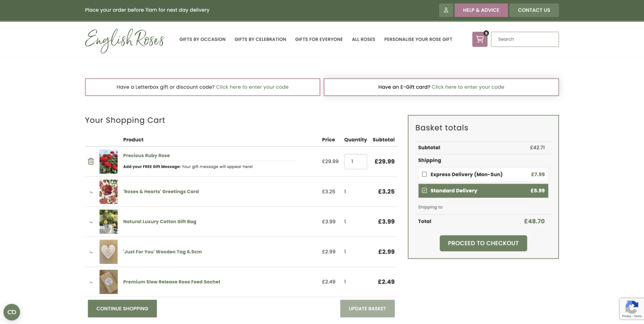The image size is (644, 324).
Task: Open the All Roses menu item
Action: click(363, 40)
